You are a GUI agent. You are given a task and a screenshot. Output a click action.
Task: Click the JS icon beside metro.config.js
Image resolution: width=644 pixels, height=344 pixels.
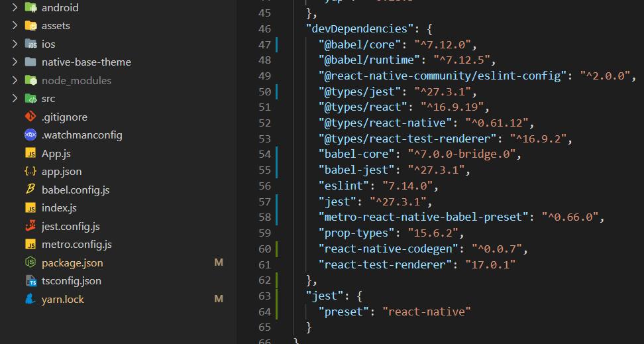tap(30, 245)
